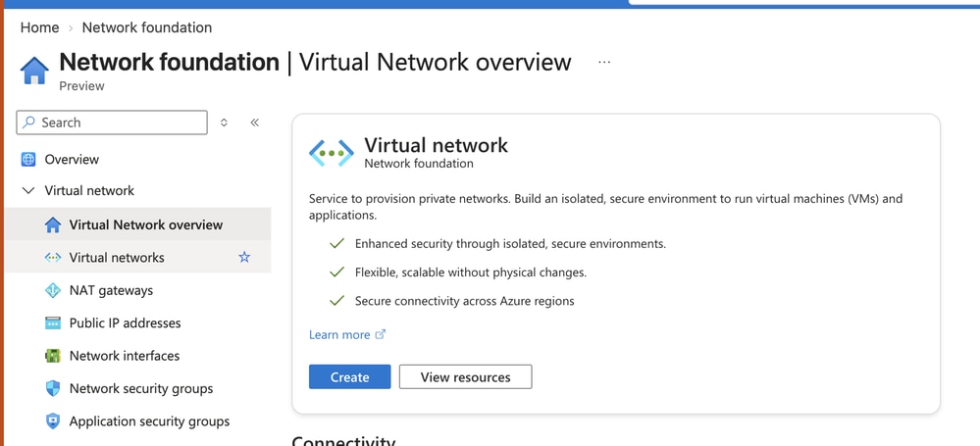Focus the sidebar Search input field
Viewport: 980px width, 446px height.
coord(111,123)
